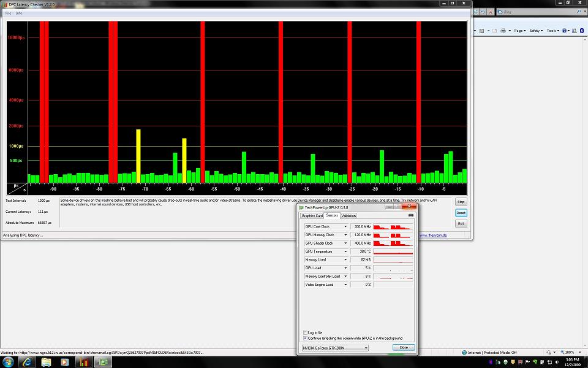Expand the GPU Shader Clock dropdown
Viewport: 588px width, 368px height.
pyautogui.click(x=345, y=243)
